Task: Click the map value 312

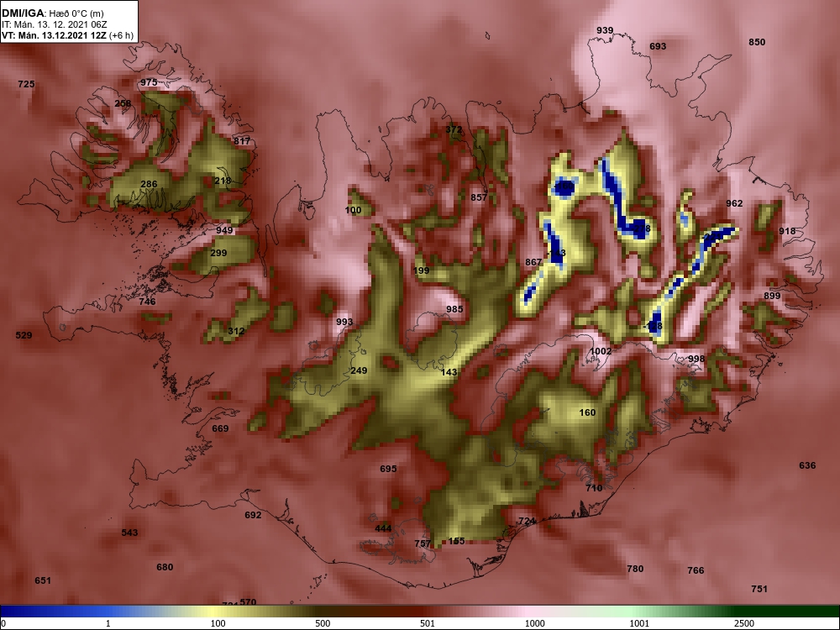Action: click(x=236, y=331)
